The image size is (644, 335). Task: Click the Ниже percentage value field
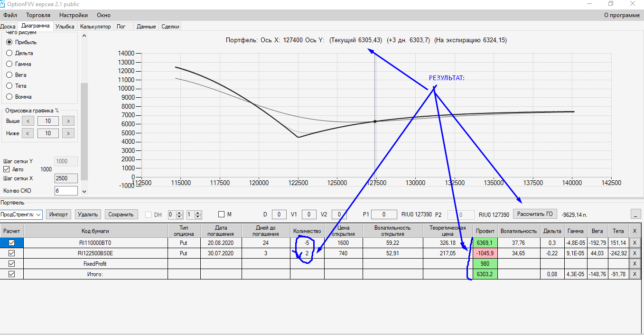[48, 133]
